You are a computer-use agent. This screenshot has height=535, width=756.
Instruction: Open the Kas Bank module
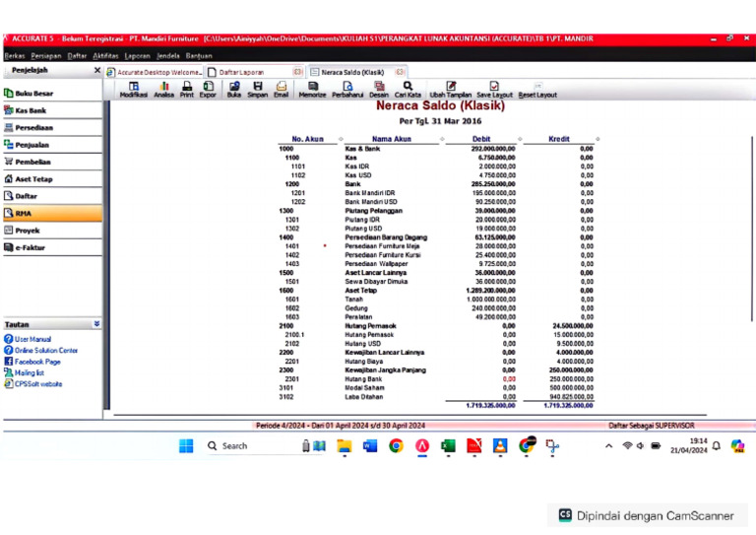(x=52, y=110)
